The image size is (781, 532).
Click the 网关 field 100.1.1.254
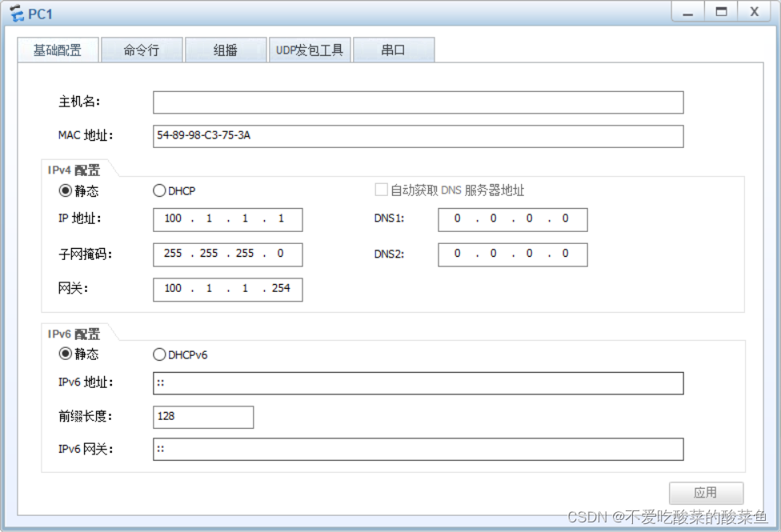(x=227, y=290)
